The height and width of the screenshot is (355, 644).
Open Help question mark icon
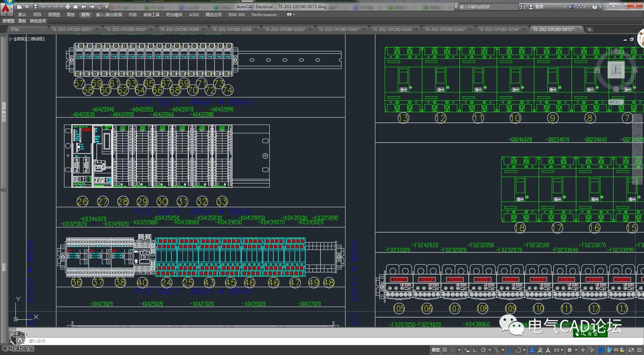click(x=594, y=6)
